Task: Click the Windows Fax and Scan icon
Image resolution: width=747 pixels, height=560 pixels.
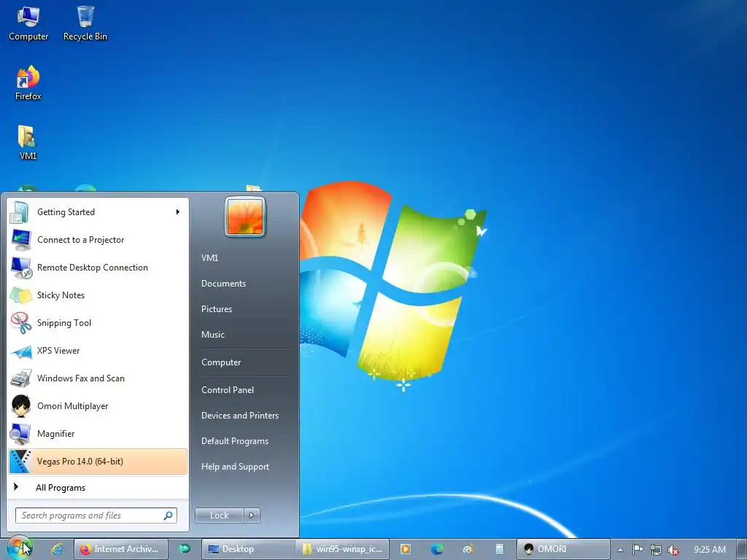Action: 21,378
